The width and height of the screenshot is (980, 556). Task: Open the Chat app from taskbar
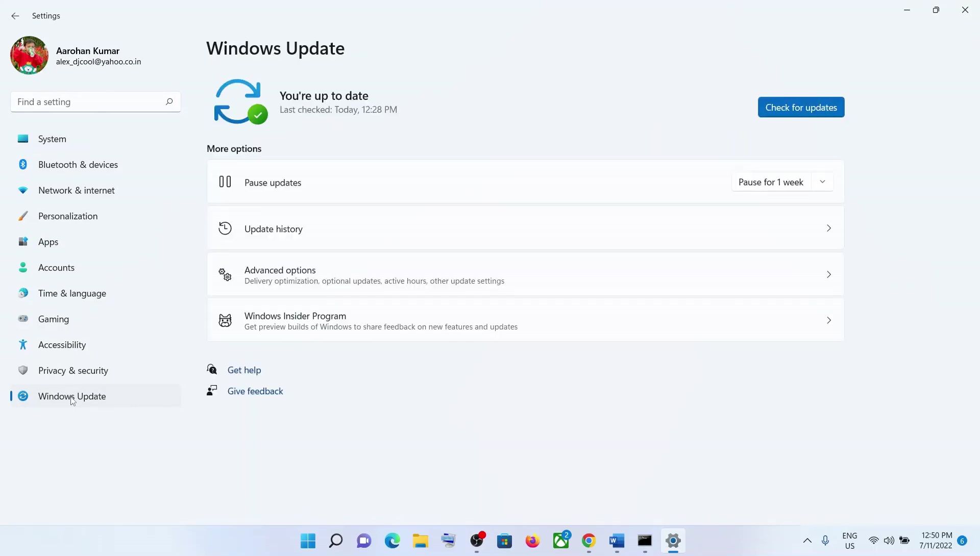click(x=364, y=541)
